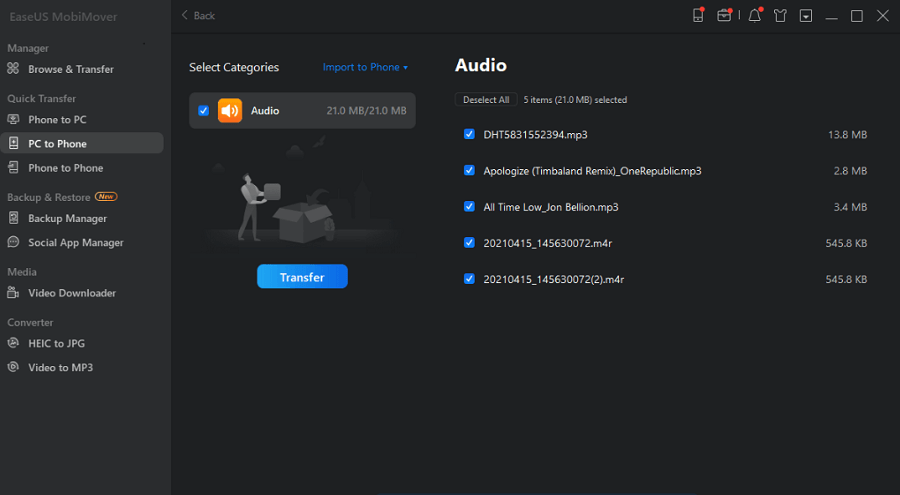Uncheck DHT5831552394.mp3 checkbox

pos(469,134)
